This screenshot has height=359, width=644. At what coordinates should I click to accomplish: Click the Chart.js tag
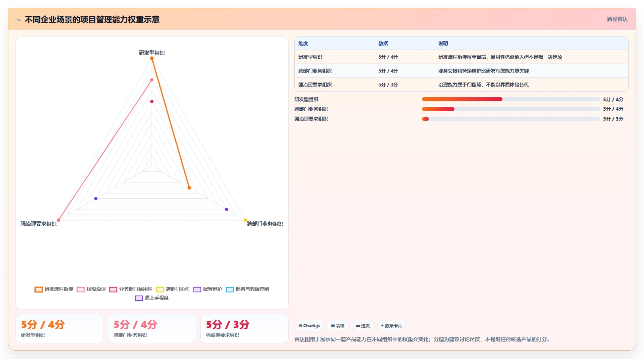click(x=309, y=326)
